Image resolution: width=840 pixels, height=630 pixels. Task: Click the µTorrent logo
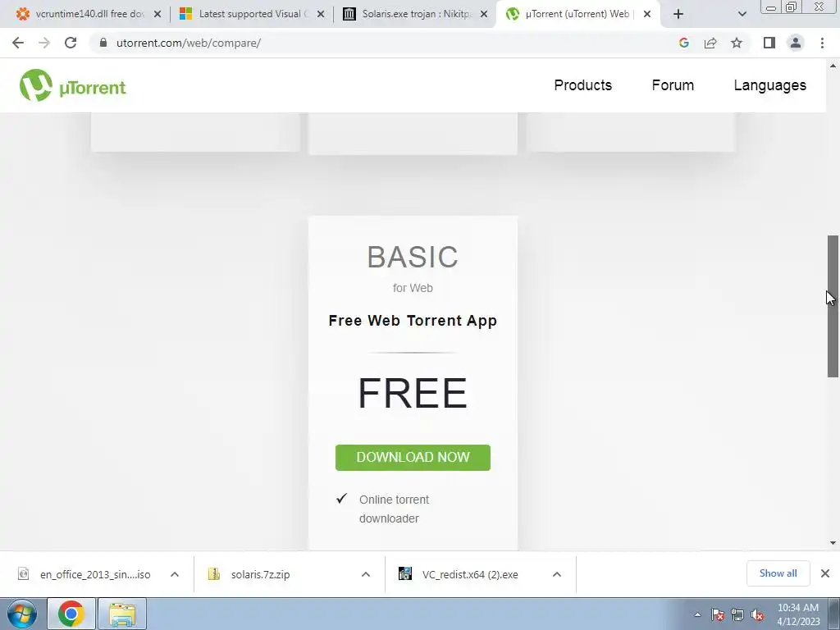(x=73, y=85)
